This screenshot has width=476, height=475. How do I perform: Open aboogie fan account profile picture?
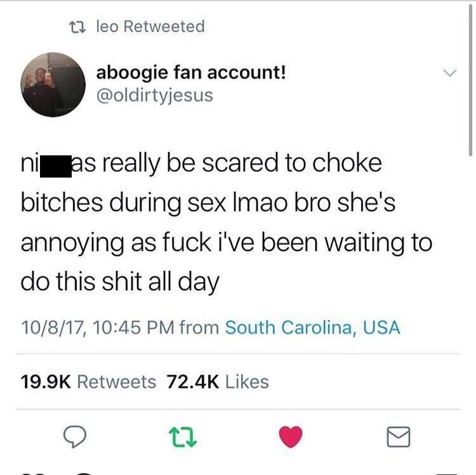[53, 84]
